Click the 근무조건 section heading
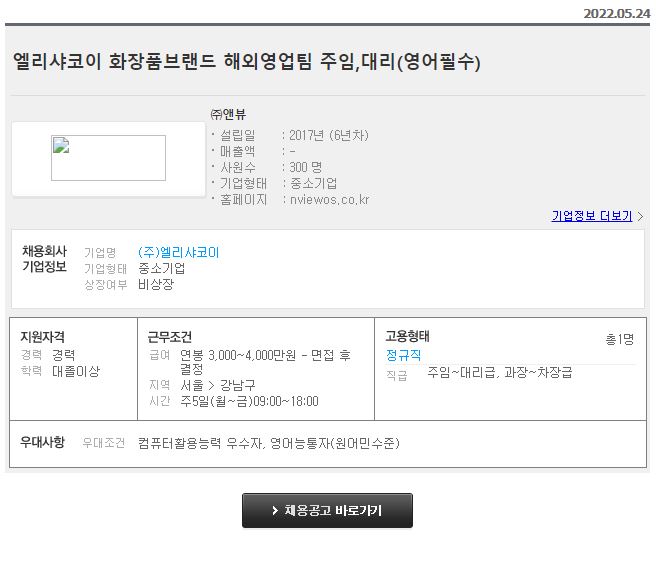This screenshot has width=656, height=566. tap(169, 337)
